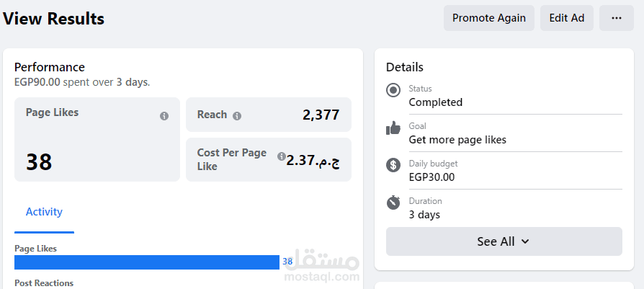Click the cost value 2.37 ج.م
The image size is (644, 289).
(313, 160)
